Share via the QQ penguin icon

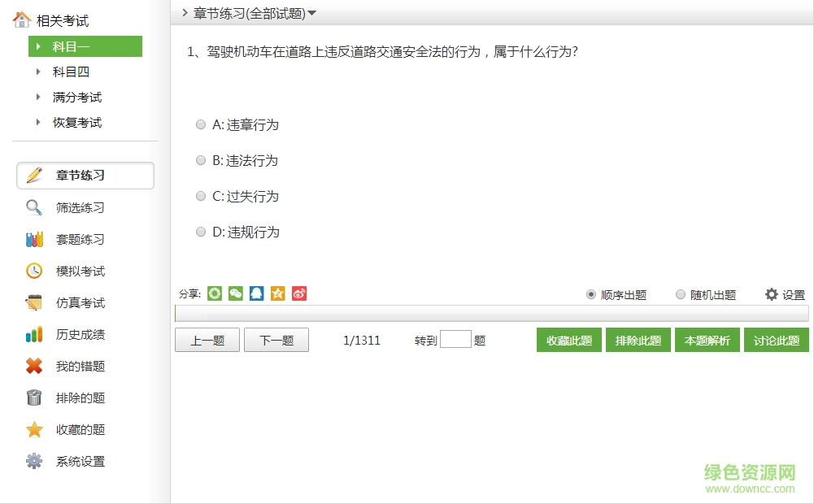[256, 293]
